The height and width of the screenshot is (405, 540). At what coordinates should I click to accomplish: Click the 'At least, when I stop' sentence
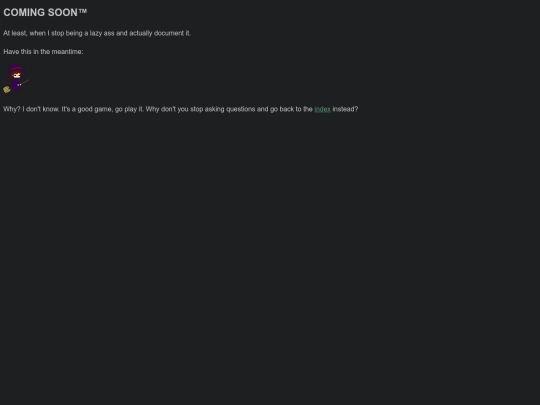click(x=97, y=33)
